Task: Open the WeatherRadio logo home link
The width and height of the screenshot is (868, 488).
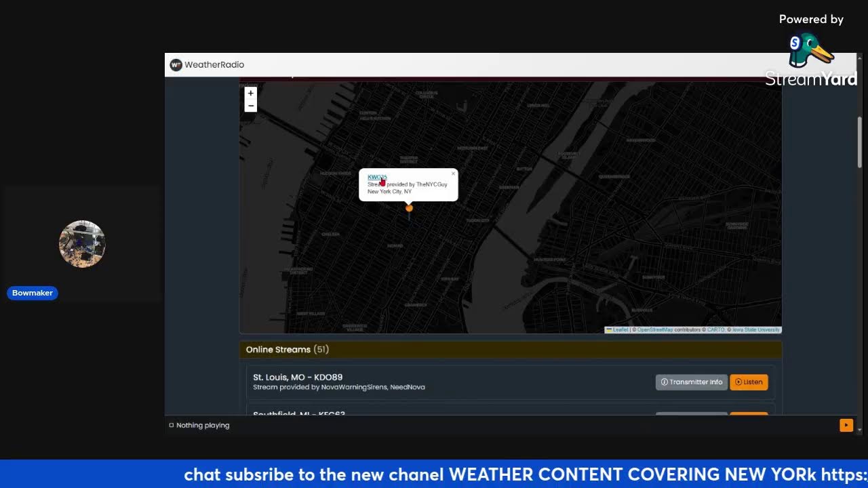Action: pos(176,64)
